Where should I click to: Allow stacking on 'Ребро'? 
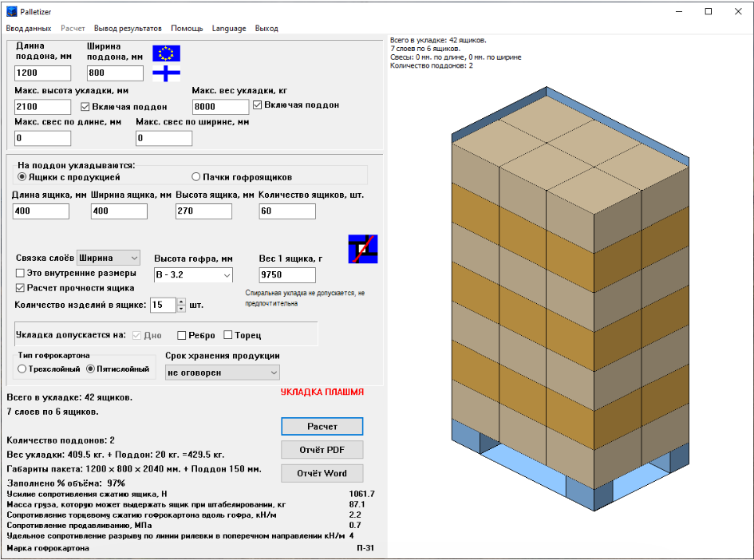coord(181,335)
